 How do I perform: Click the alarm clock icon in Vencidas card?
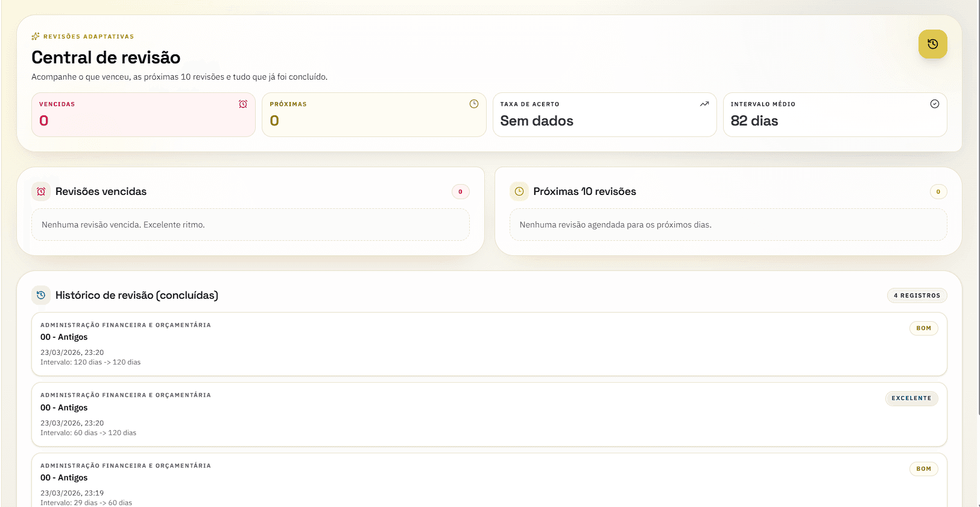(x=243, y=104)
